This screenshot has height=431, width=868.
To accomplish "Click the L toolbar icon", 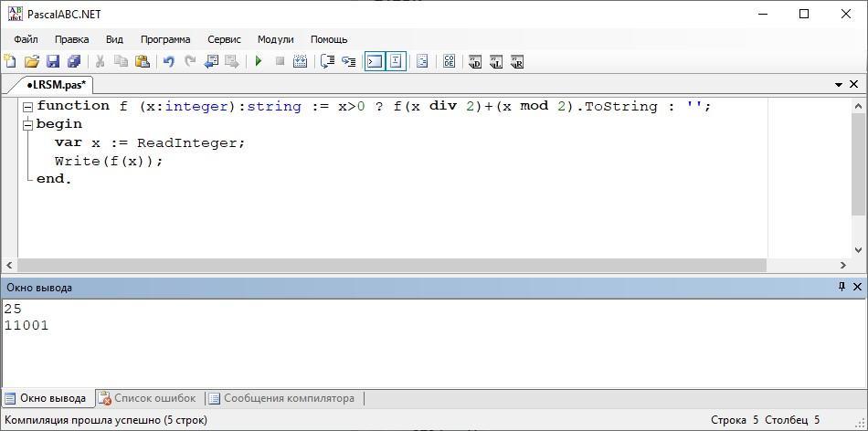I will click(x=496, y=62).
